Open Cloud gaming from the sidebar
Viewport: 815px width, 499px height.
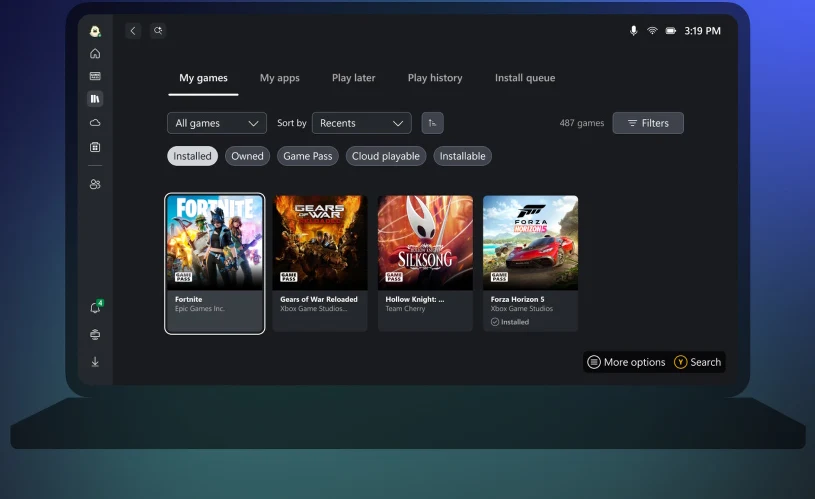coord(95,123)
